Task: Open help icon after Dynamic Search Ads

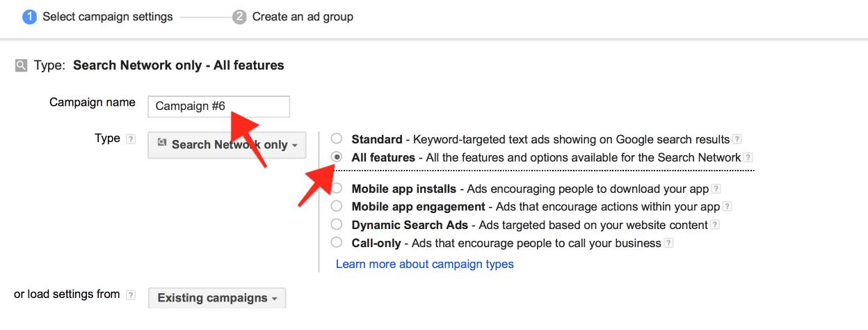Action: 716,226
